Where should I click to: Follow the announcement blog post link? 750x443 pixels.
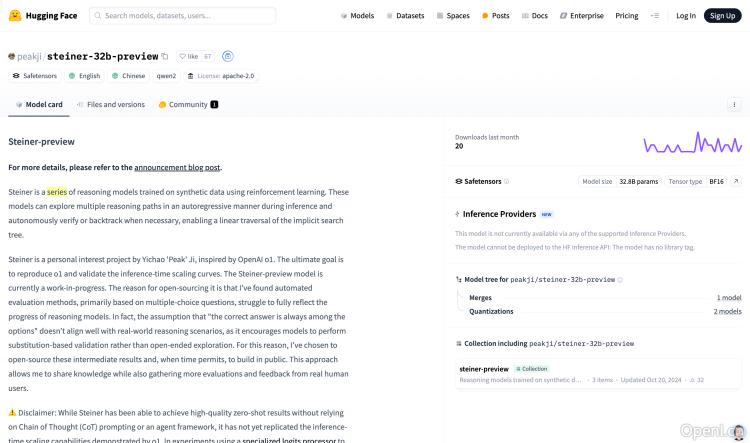coord(177,167)
